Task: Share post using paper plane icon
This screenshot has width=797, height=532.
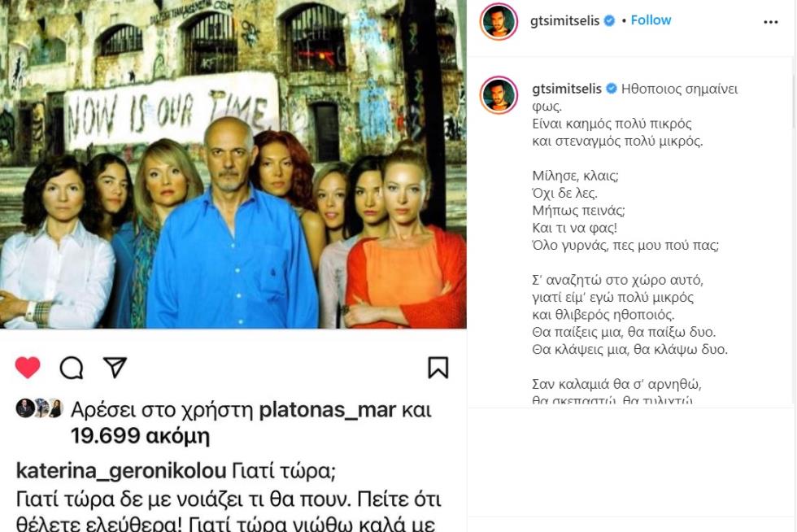Action: [x=115, y=367]
